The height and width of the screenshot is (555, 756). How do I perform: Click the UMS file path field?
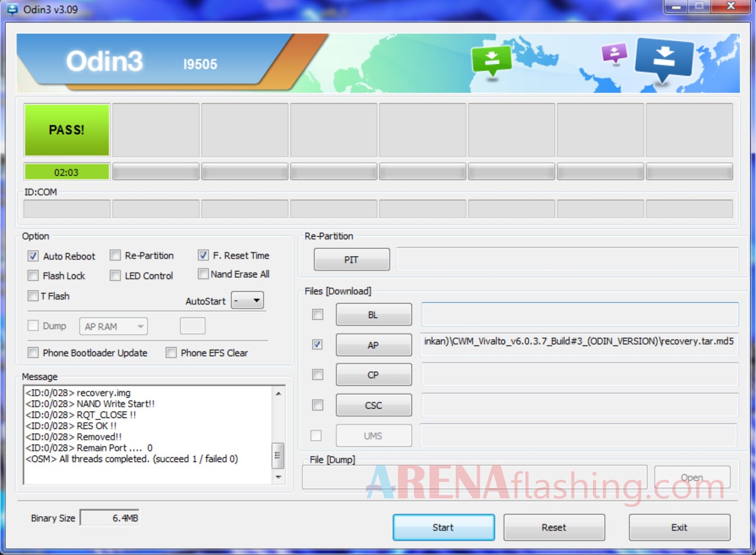[x=579, y=435]
